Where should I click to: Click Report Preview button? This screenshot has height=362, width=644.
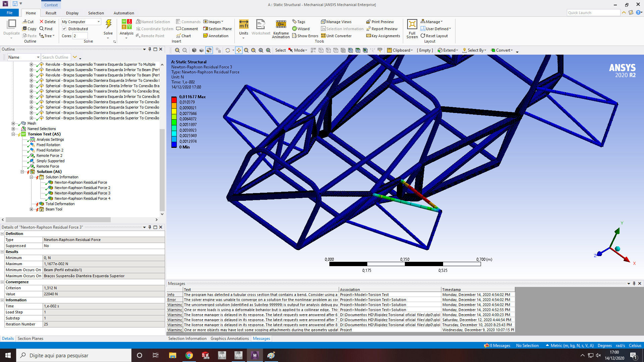[x=382, y=29]
